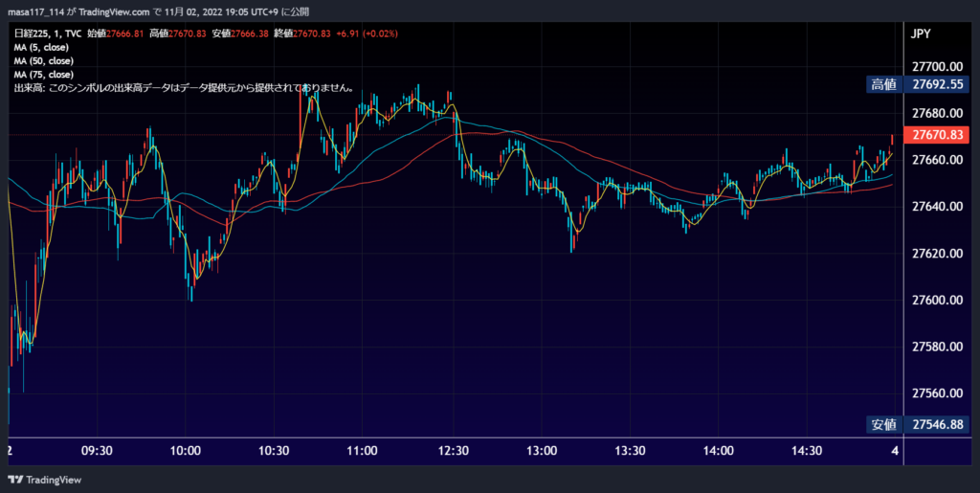Click the 始値 27666.81 open value in legend

[116, 34]
